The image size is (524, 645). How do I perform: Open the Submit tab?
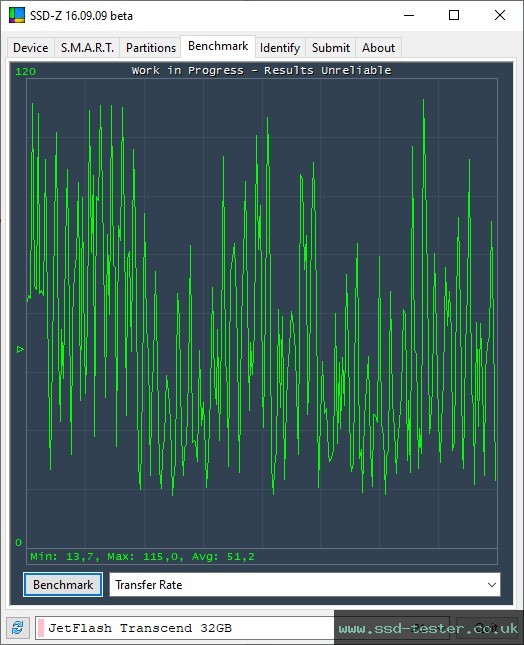pyautogui.click(x=331, y=48)
